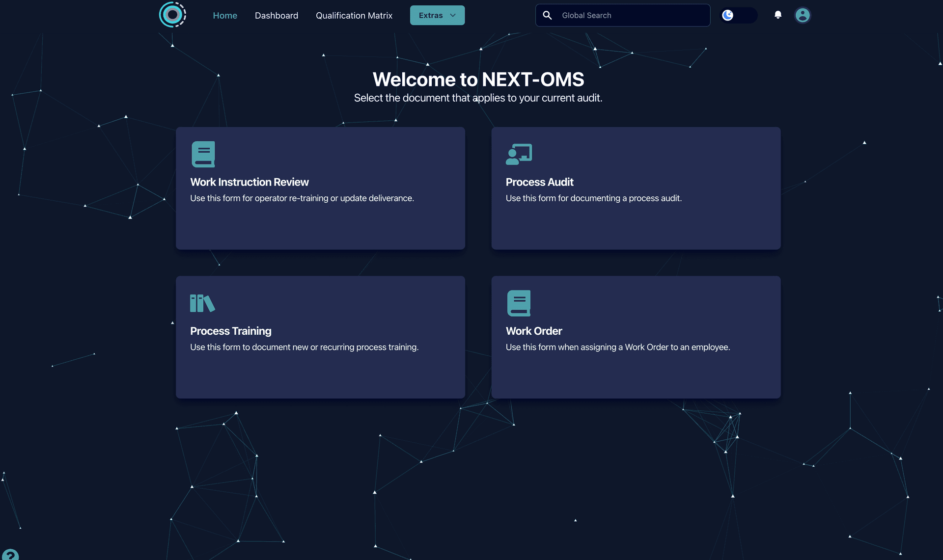Click the Process Training books icon
The width and height of the screenshot is (943, 560).
202,303
